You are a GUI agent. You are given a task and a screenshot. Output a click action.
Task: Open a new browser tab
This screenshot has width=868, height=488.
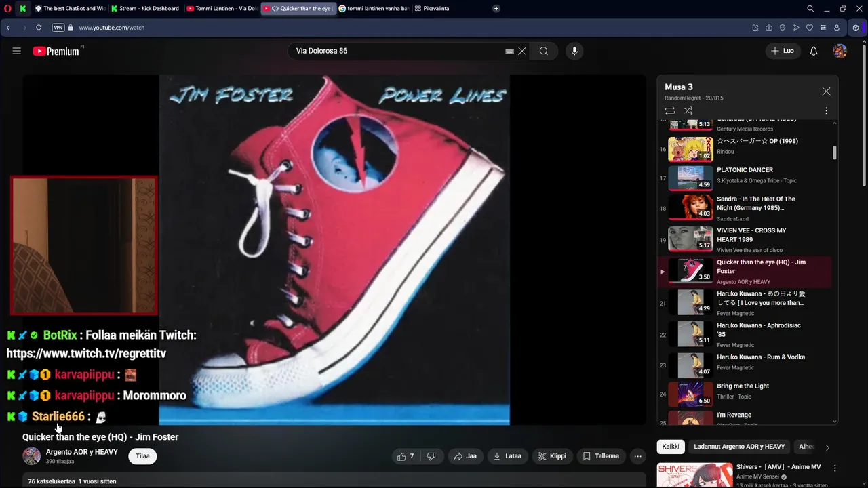[x=496, y=9]
